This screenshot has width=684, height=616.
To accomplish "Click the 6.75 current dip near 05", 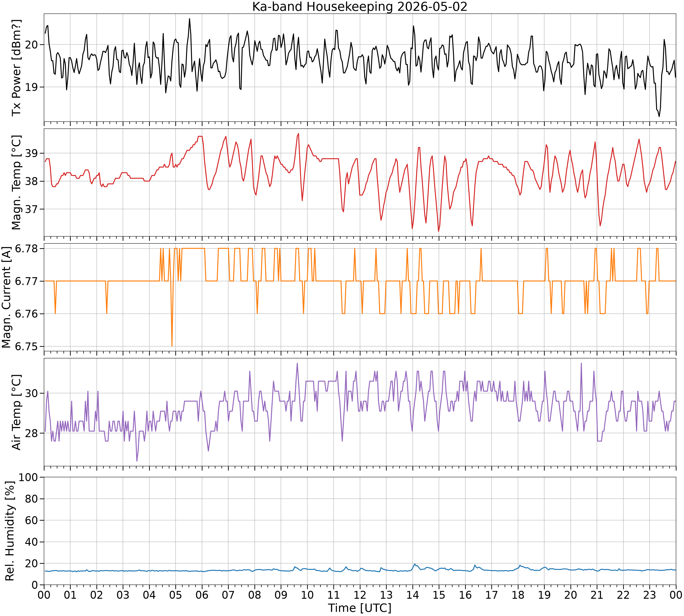I will [x=172, y=346].
